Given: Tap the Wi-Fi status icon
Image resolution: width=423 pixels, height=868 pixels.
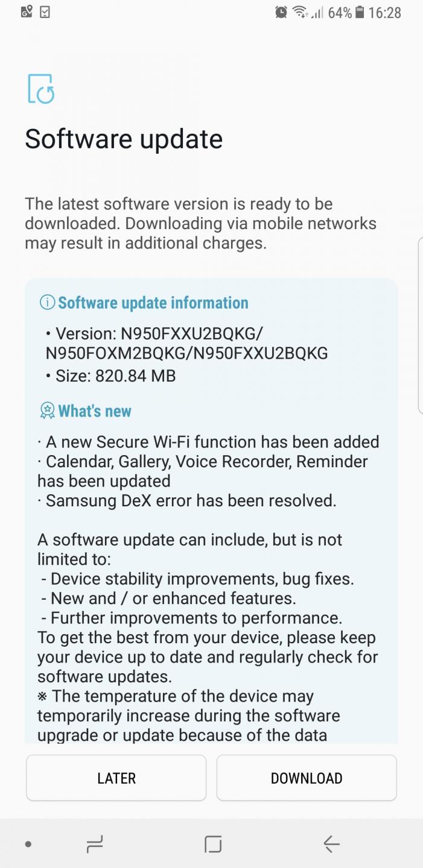Looking at the screenshot, I should pyautogui.click(x=300, y=12).
